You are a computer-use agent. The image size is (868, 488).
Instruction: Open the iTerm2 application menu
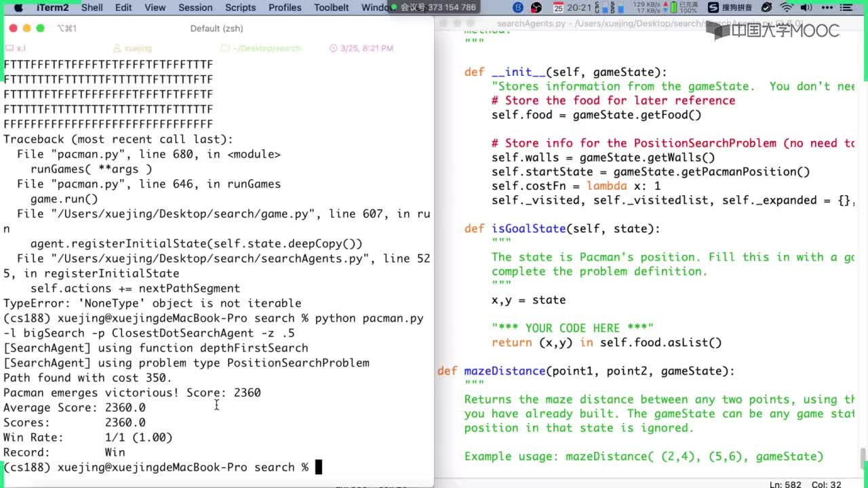[x=52, y=7]
